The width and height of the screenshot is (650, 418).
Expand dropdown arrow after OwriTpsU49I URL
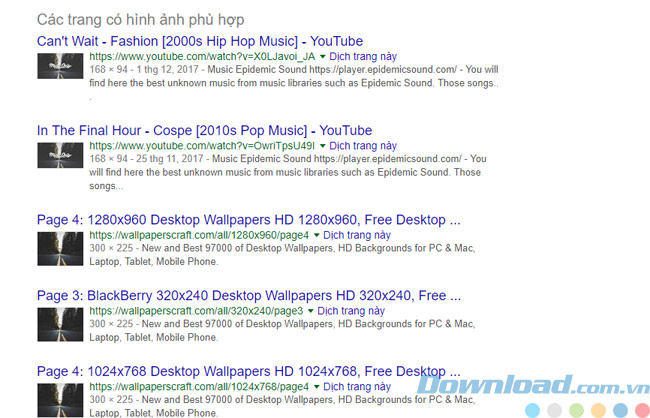[x=322, y=146]
